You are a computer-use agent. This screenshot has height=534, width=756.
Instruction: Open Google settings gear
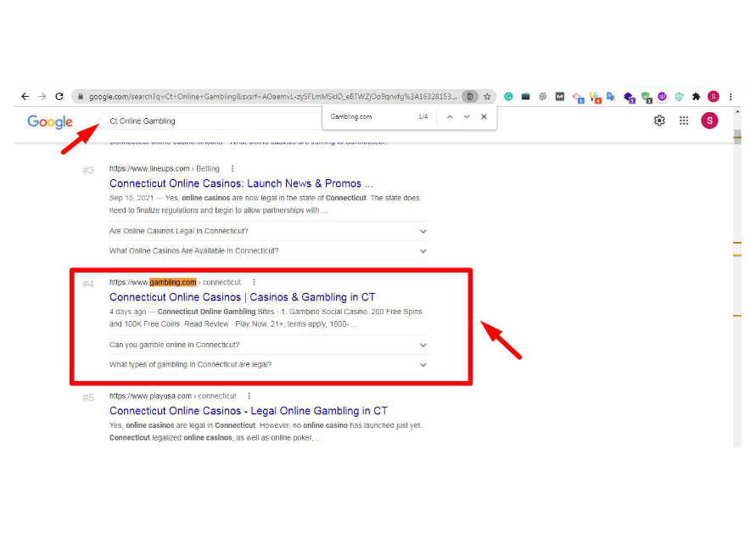click(x=659, y=121)
